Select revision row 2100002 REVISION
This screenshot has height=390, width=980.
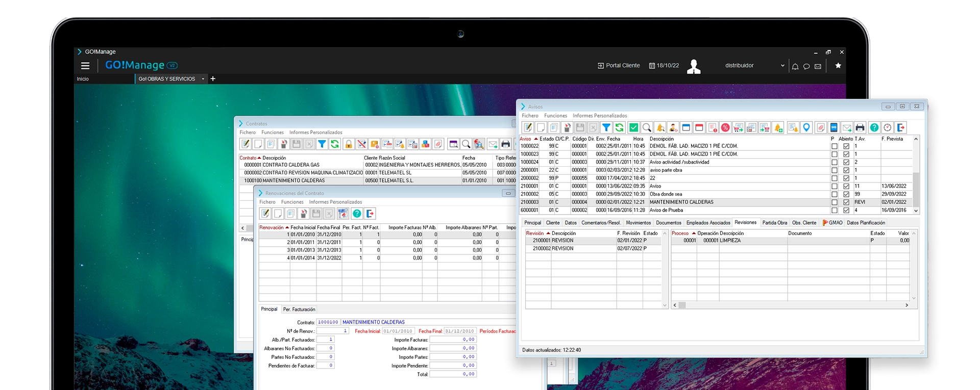click(594, 249)
